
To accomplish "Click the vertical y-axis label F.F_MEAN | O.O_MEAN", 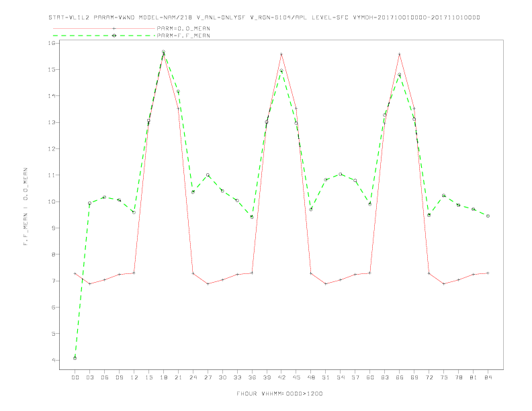I will 26,207.
